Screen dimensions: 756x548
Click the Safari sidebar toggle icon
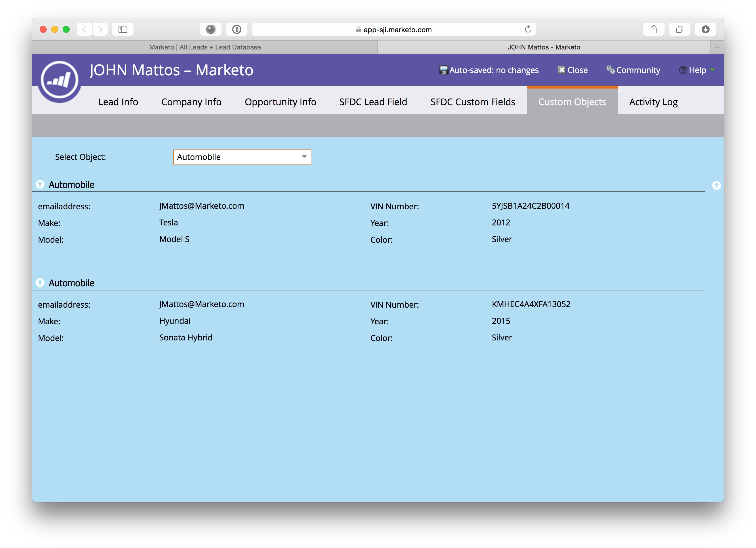(123, 29)
